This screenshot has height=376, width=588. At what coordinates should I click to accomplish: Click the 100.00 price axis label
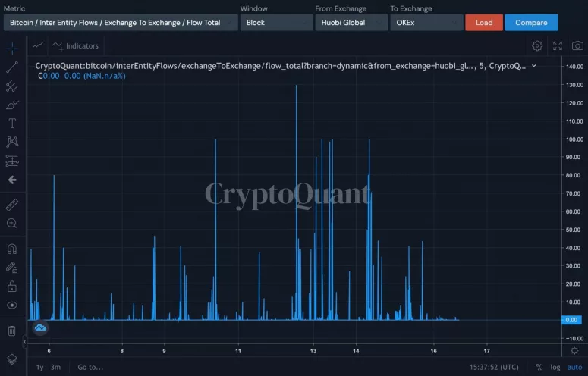[x=574, y=139]
